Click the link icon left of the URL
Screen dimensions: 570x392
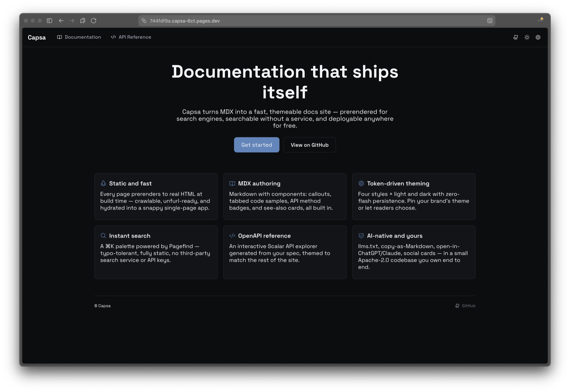point(144,21)
